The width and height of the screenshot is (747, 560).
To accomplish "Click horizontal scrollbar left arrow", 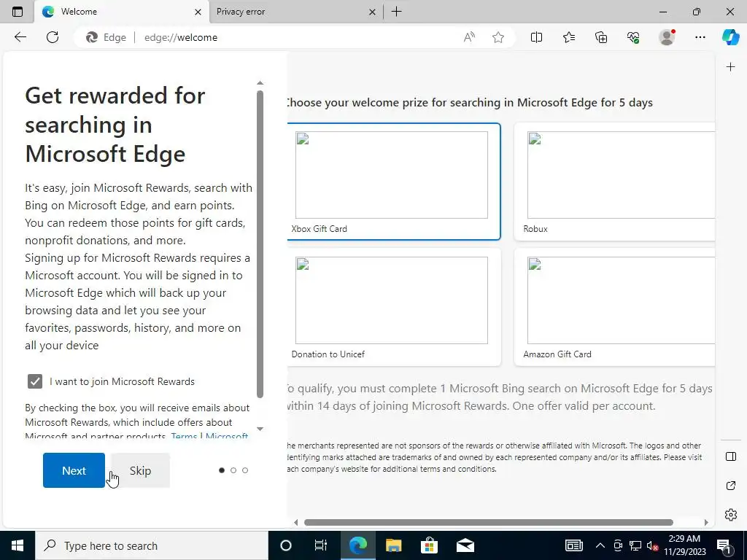I will point(296,522).
